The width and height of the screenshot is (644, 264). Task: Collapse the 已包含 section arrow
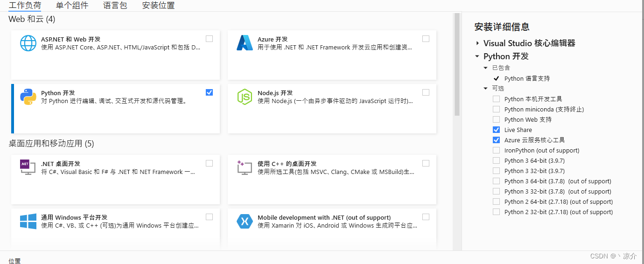(x=486, y=68)
